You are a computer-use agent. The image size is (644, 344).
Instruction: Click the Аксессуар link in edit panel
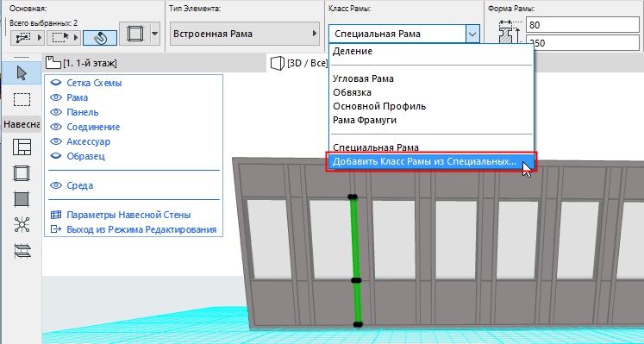pyautogui.click(x=88, y=142)
